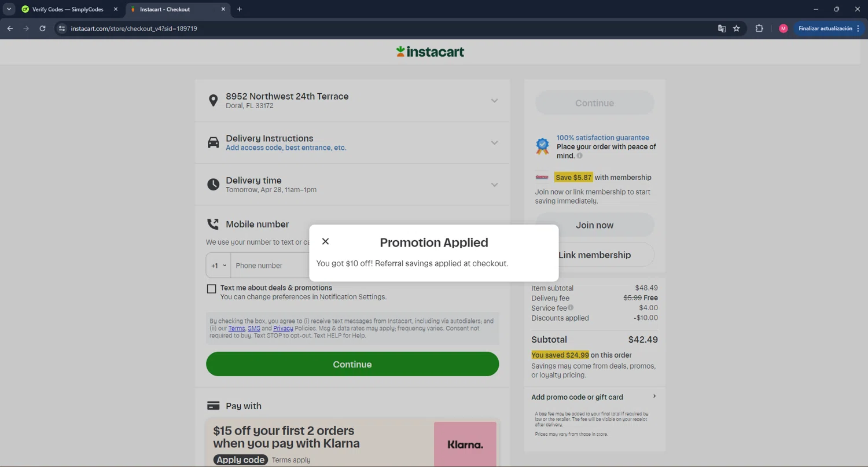Viewport: 868px width, 467px height.
Task: Open the Terms link
Action: [x=236, y=328]
